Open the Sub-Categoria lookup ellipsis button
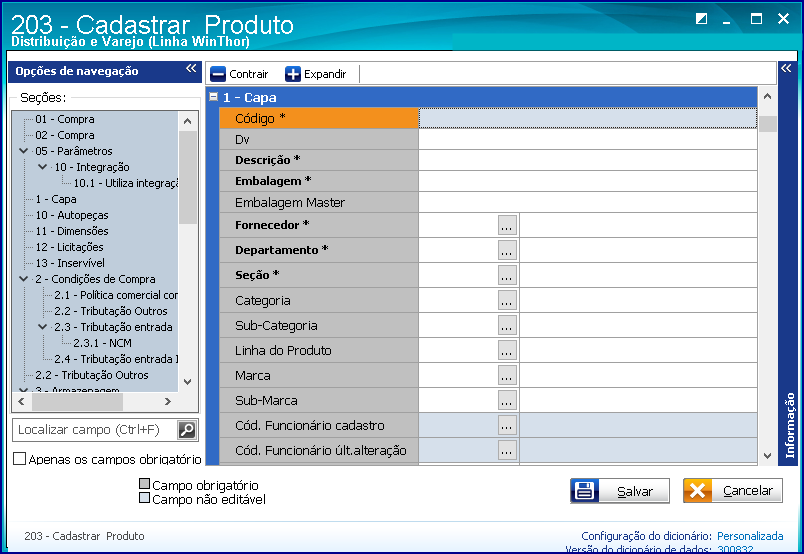Screen dimensions: 804x554 point(507,326)
